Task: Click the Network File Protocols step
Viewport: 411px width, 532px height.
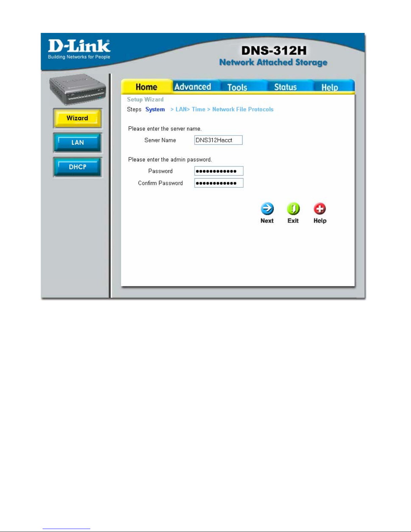Action: 243,109
